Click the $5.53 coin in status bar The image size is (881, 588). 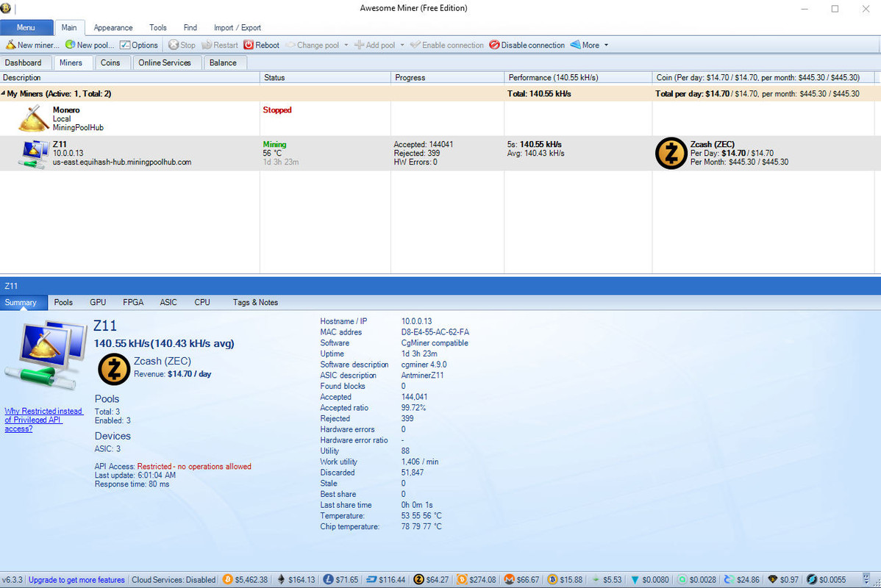tap(607, 580)
